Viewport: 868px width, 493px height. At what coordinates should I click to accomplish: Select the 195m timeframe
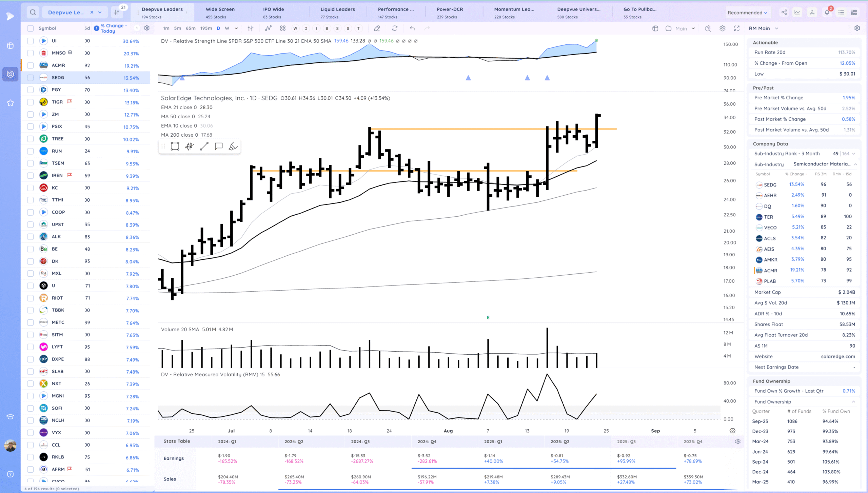tap(206, 28)
